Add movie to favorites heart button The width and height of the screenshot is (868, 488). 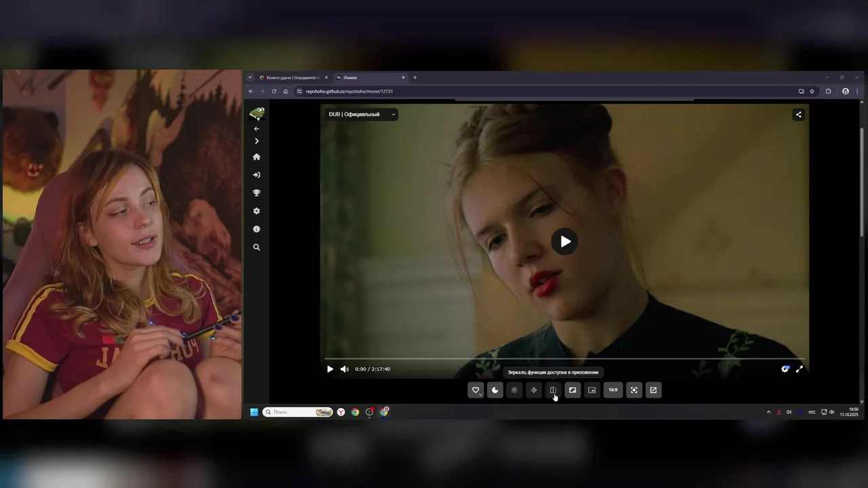[475, 390]
